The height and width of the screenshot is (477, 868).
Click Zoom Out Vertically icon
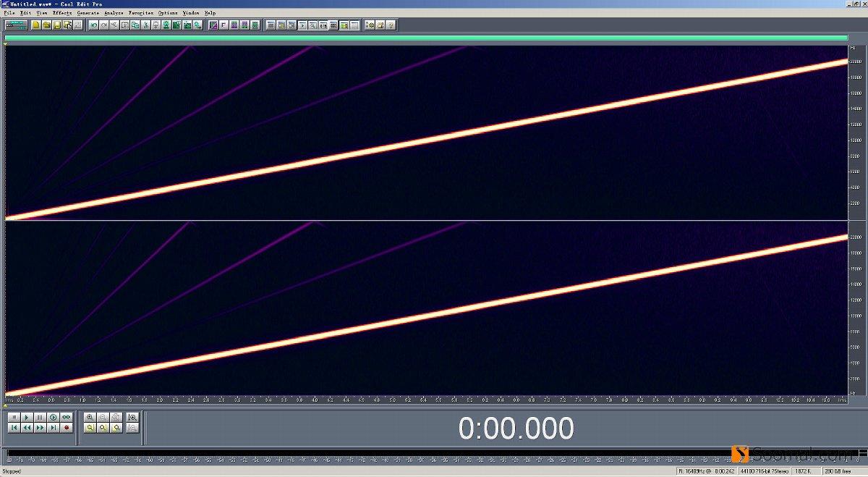pyautogui.click(x=132, y=428)
